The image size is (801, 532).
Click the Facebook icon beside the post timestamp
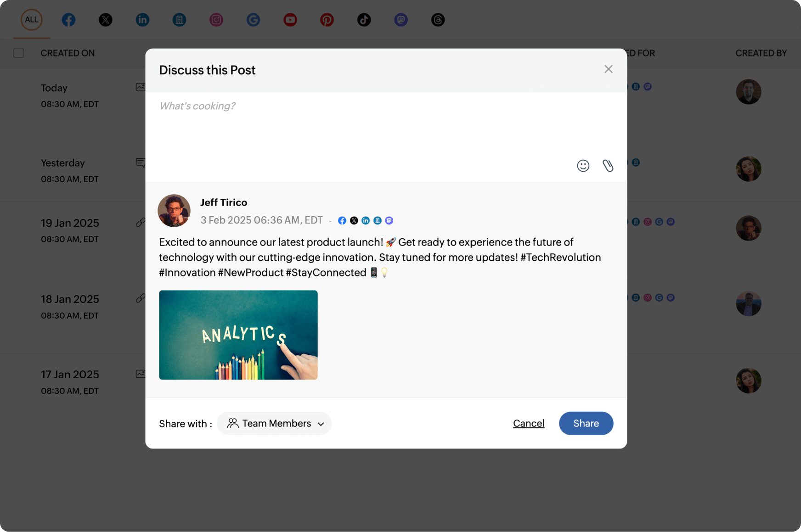[342, 221]
